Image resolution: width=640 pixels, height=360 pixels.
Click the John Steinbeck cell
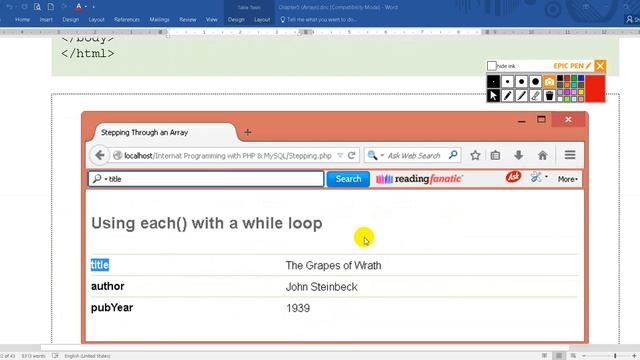tap(322, 287)
